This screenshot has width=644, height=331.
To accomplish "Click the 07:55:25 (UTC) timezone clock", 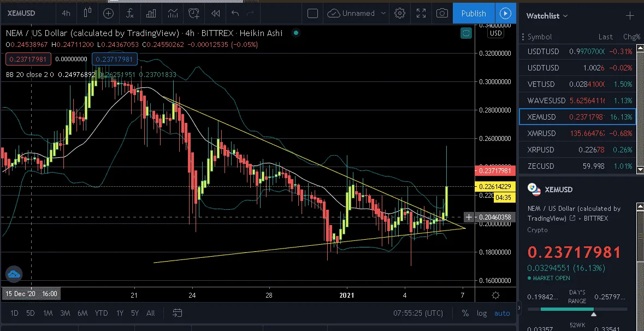I will click(418, 313).
